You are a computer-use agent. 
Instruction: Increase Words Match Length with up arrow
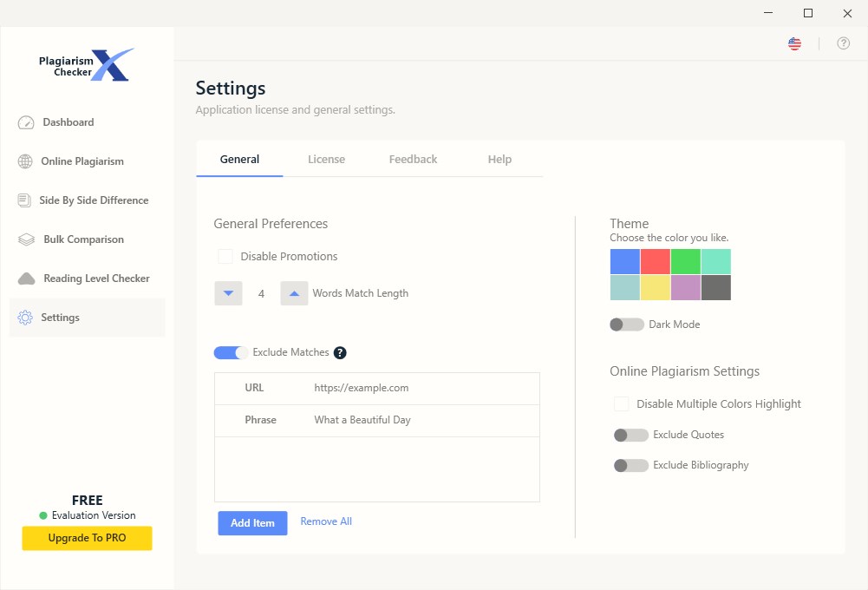tap(294, 293)
